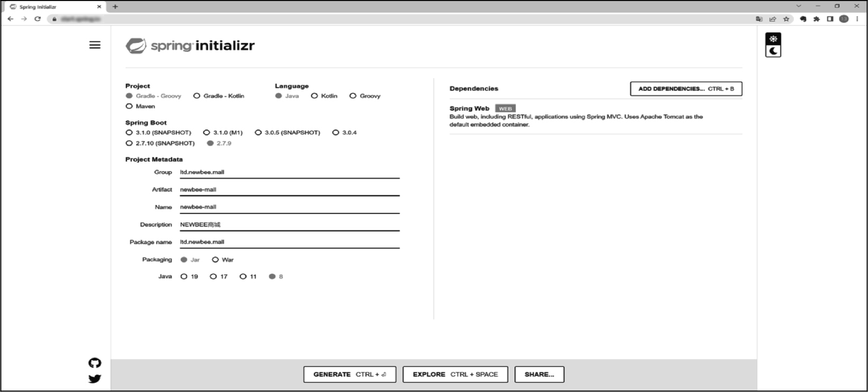Select Maven project type

point(140,106)
